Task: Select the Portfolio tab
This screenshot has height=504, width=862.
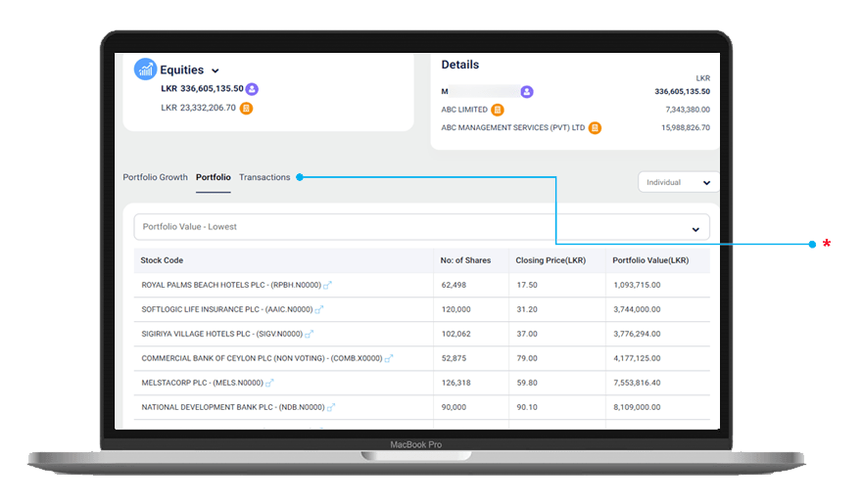Action: (x=214, y=177)
